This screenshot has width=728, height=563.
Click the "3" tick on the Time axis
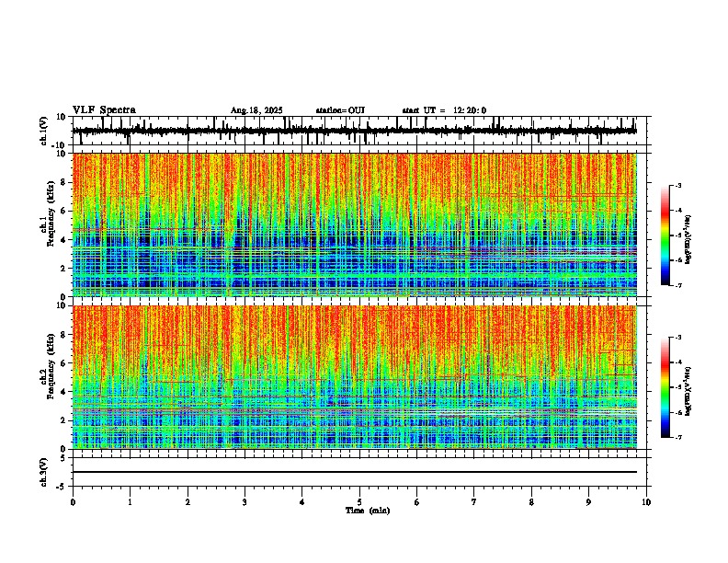(x=245, y=502)
